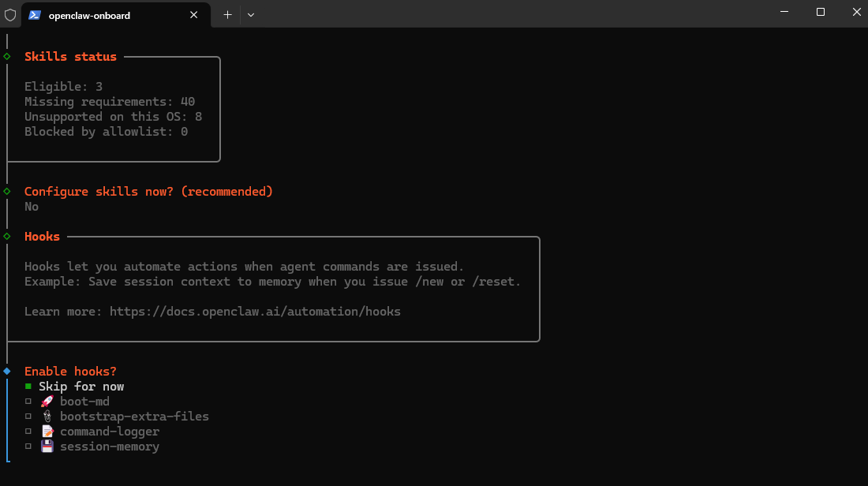Click the floppy disk icon beside session-memory

47,447
